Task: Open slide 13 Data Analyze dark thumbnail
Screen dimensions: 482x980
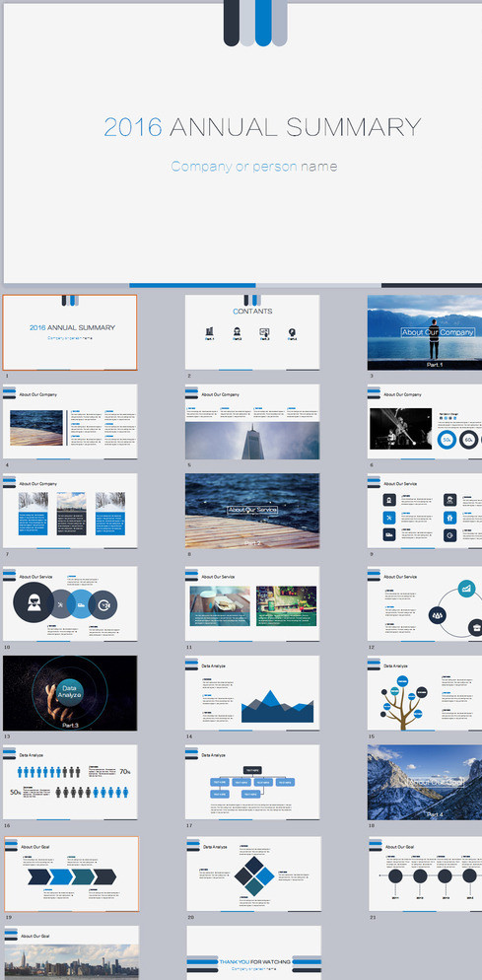Action: pos(69,693)
